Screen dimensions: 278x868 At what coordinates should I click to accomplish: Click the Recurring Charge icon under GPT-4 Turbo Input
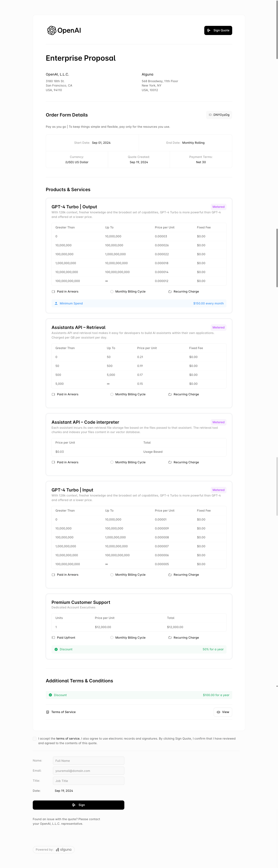point(170,575)
